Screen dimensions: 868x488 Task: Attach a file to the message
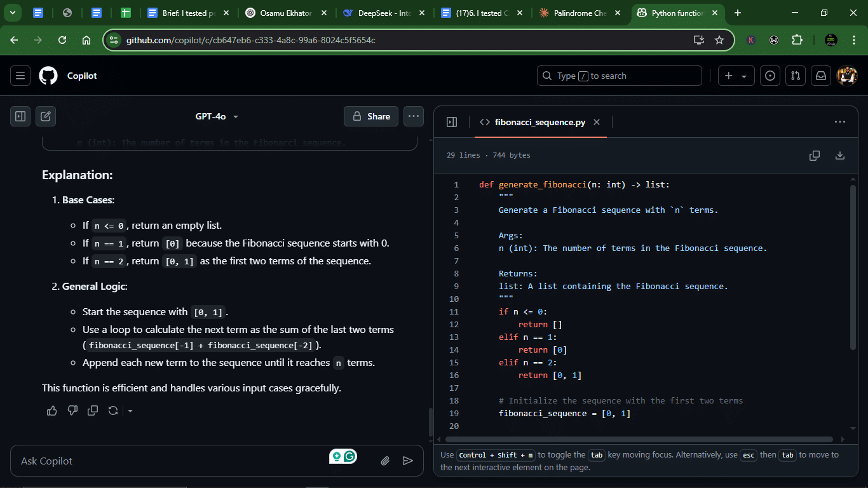click(x=385, y=461)
